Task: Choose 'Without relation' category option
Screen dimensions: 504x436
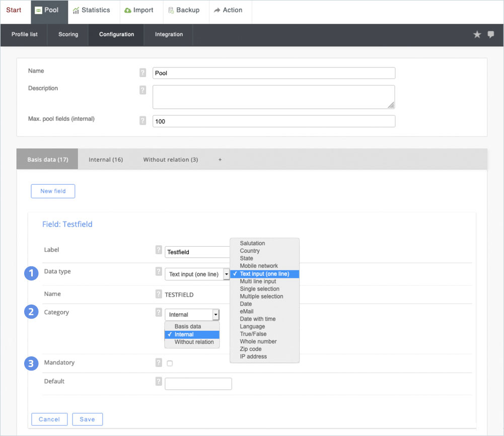Action: (x=194, y=342)
